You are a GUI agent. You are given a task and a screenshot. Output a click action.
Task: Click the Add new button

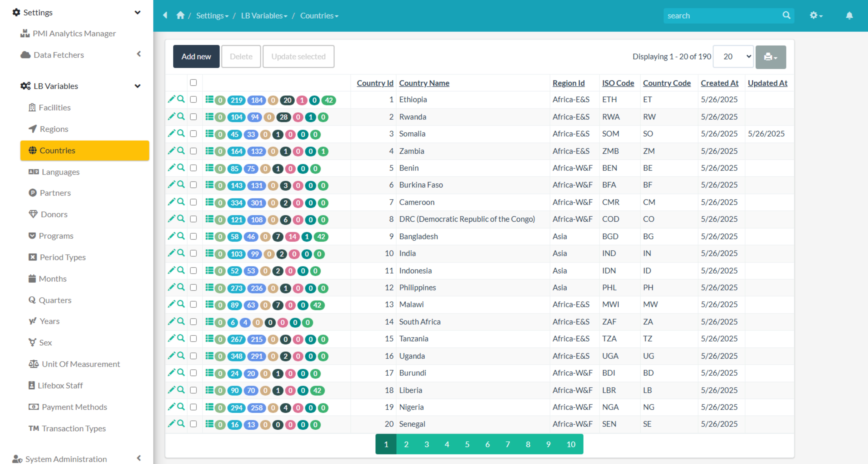(x=196, y=57)
